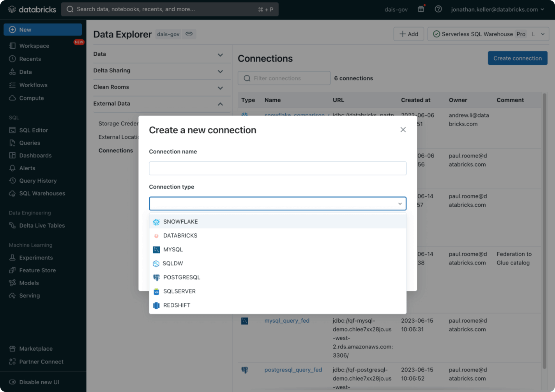This screenshot has width=555, height=392.
Task: Open SQL Editor in the sidebar
Action: pos(34,130)
